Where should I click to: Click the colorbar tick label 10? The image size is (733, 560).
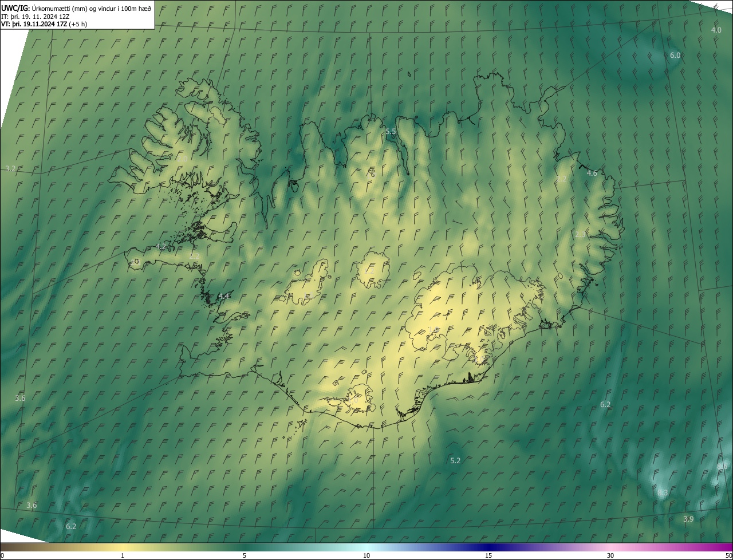pos(366,555)
